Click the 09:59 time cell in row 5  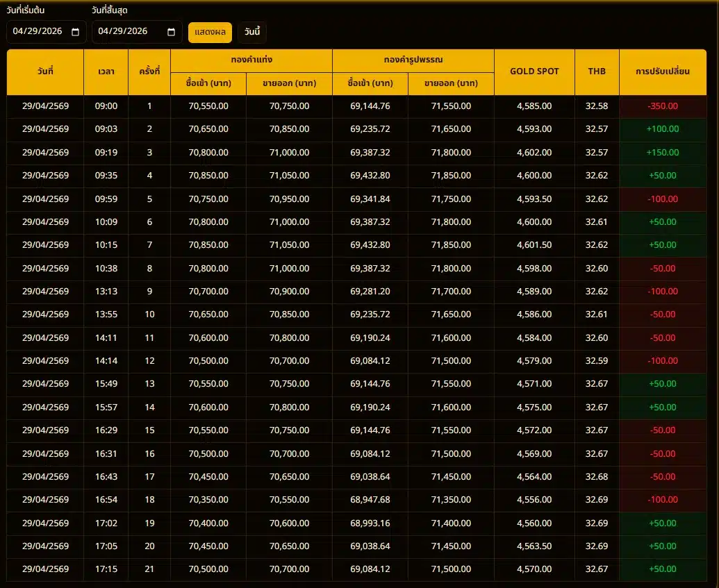point(106,199)
